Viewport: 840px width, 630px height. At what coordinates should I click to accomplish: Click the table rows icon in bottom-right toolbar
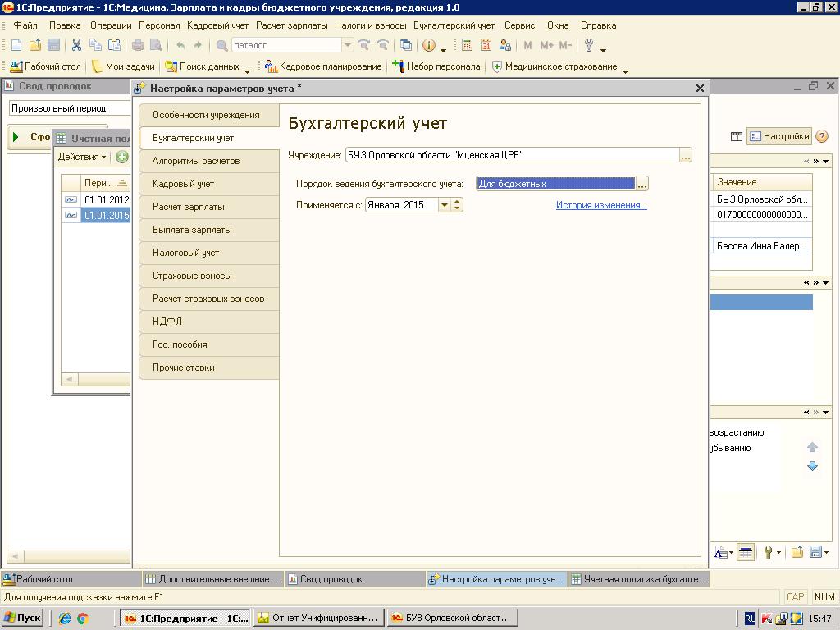[x=746, y=552]
